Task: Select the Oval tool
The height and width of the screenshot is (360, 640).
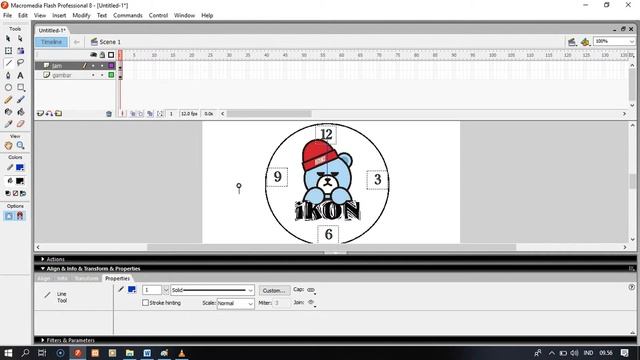Action: point(8,87)
